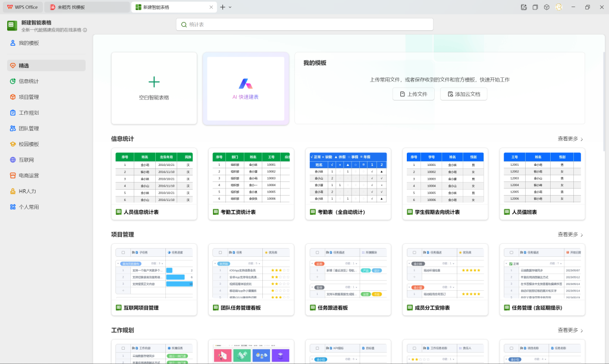Open 信息统计 category in sidebar
The width and height of the screenshot is (609, 364).
(29, 81)
